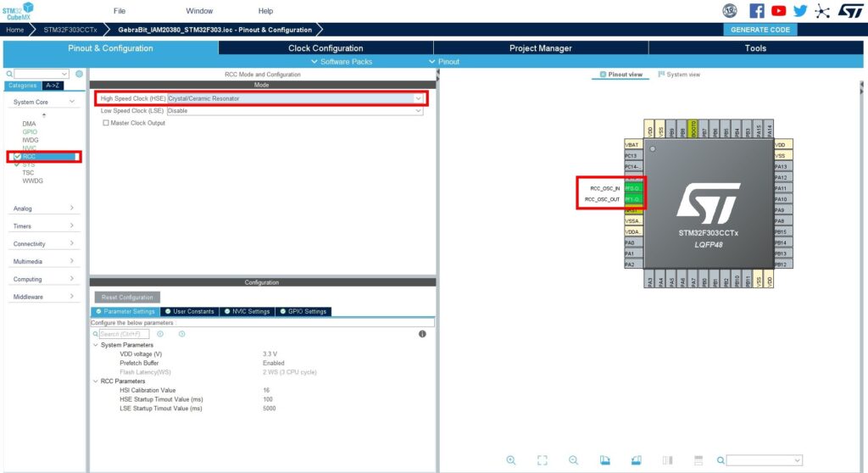
Task: Click GENERATE CODE button
Action: [x=760, y=30]
